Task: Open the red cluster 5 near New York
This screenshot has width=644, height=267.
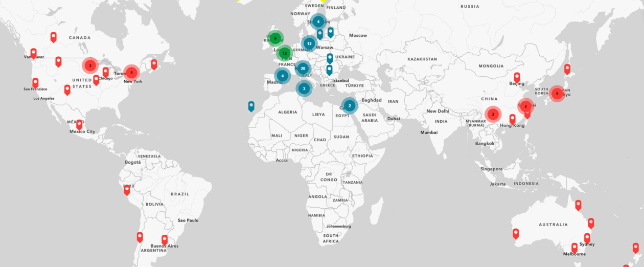Action: click(131, 73)
